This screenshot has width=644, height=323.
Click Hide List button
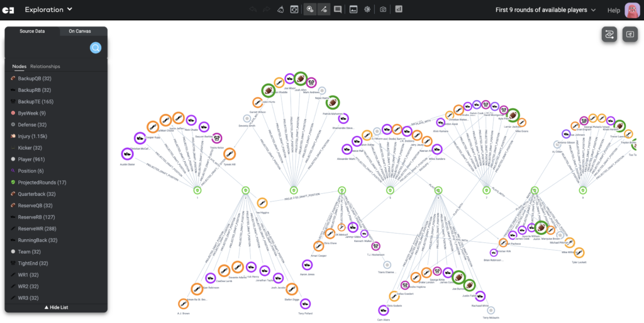pos(56,307)
